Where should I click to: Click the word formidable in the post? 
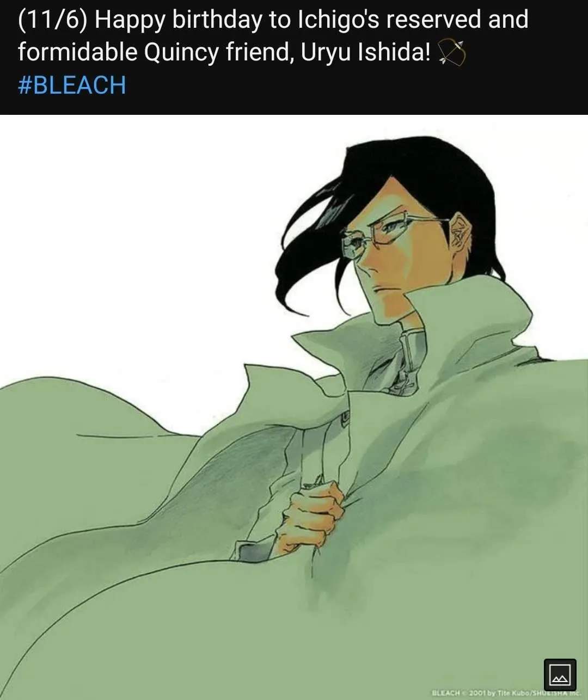tap(77, 53)
